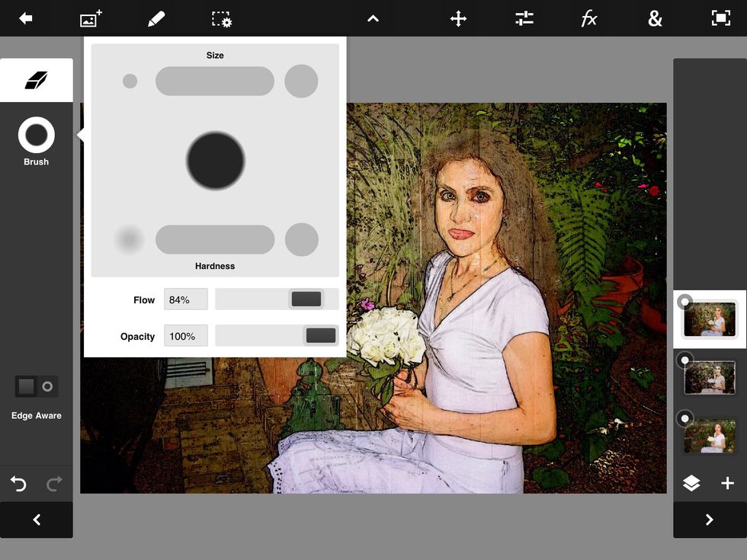Expand the right layers panel chevron
This screenshot has height=560, width=747.
pos(709,519)
